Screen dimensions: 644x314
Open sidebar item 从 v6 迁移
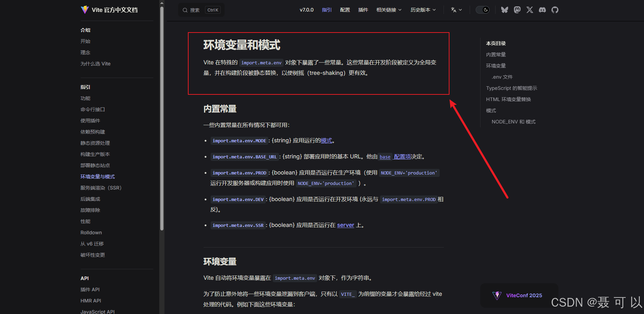[x=92, y=244]
